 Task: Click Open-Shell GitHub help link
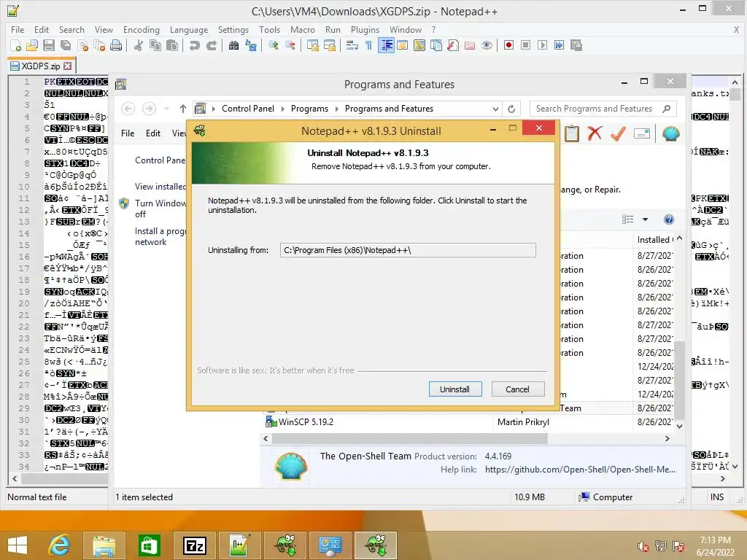pyautogui.click(x=580, y=470)
